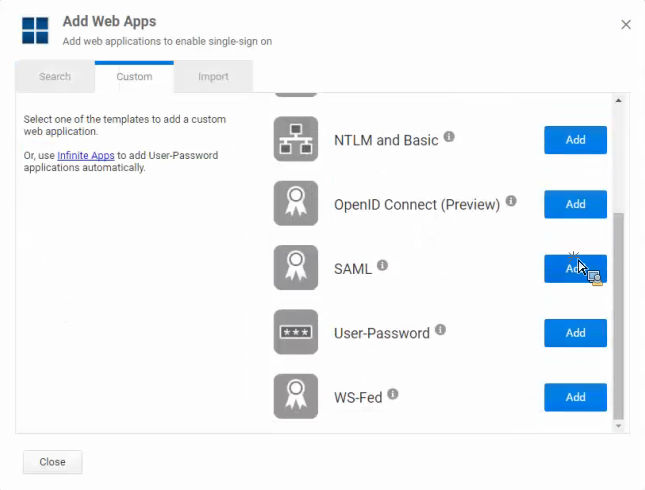
Task: Add the User-Password template
Action: pos(575,333)
